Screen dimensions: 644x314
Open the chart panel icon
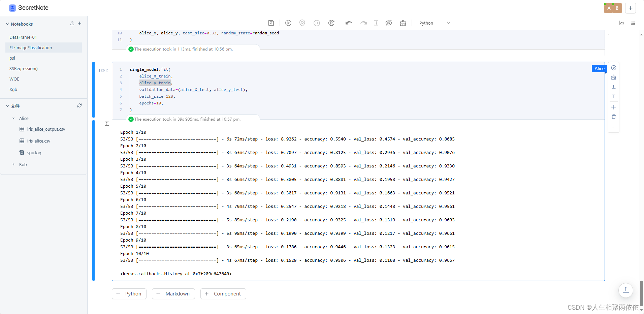622,23
